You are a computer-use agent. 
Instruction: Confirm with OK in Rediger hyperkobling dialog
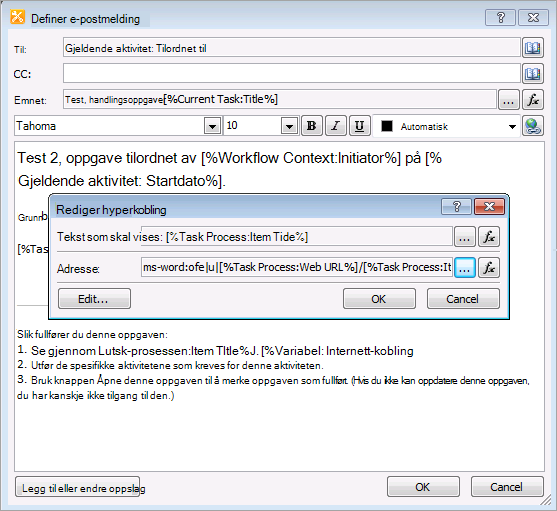tap(379, 299)
